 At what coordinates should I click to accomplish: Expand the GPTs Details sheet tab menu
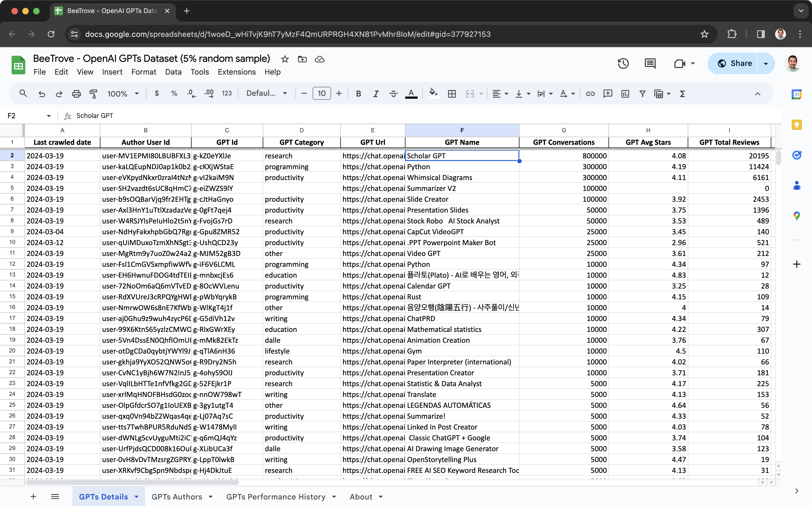[x=137, y=497]
